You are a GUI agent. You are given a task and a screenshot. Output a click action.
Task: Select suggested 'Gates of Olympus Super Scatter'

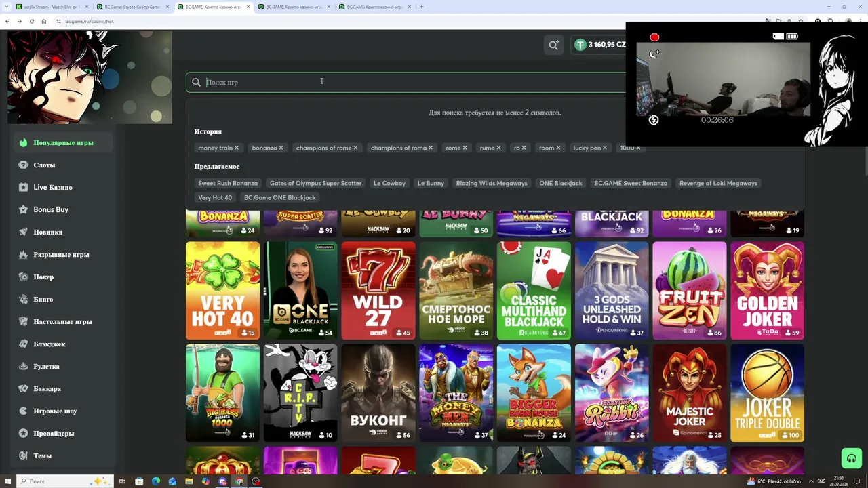[315, 183]
